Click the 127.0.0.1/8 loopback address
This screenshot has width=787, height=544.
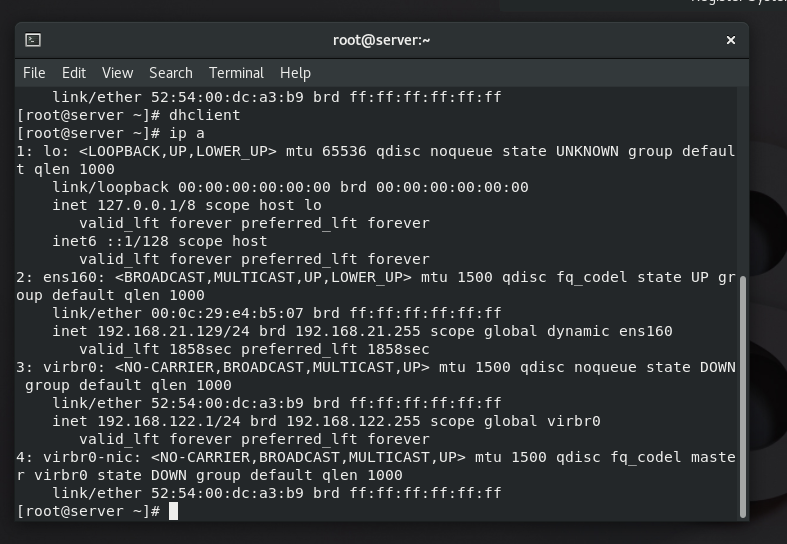click(146, 205)
